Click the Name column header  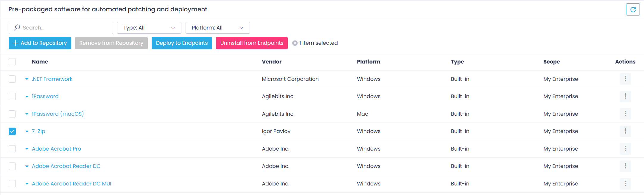(x=40, y=62)
